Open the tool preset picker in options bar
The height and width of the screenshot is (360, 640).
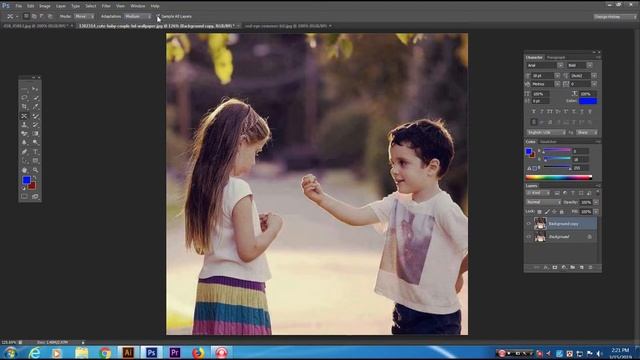(12, 16)
